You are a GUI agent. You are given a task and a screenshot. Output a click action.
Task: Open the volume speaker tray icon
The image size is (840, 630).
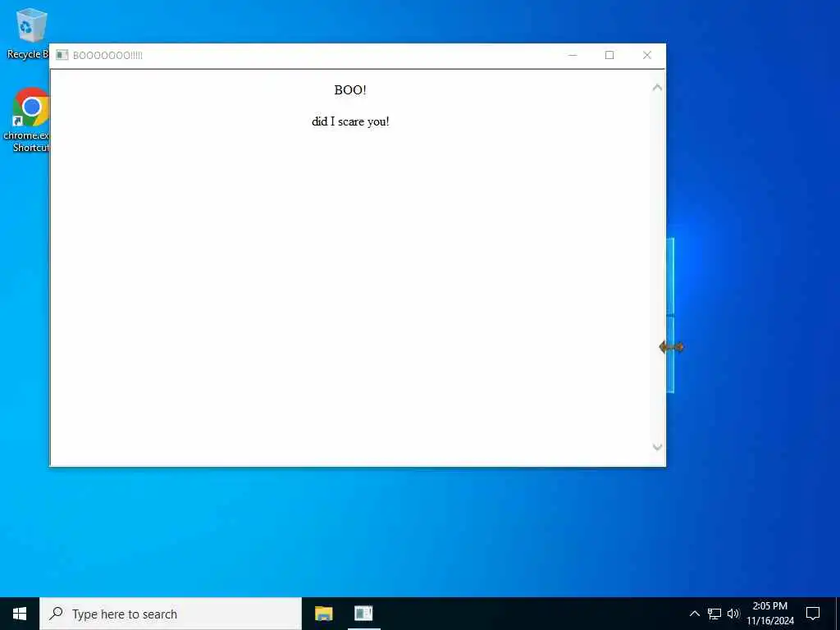pyautogui.click(x=733, y=614)
